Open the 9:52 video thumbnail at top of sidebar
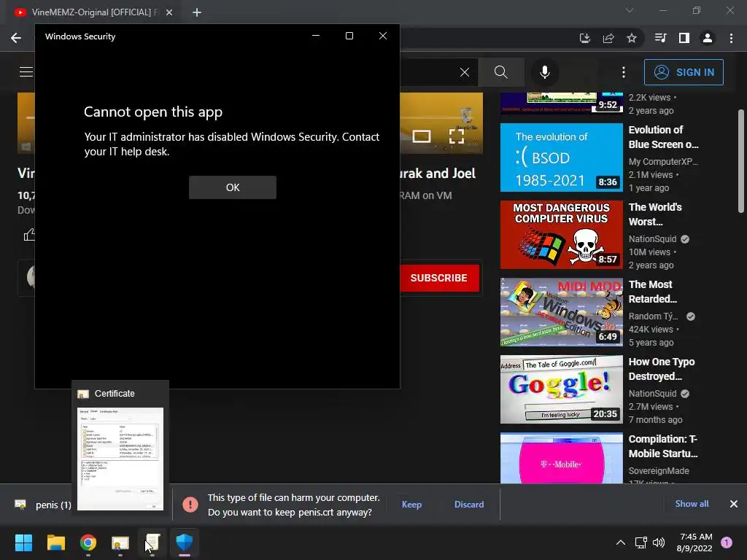Image resolution: width=747 pixels, height=560 pixels. 561,103
